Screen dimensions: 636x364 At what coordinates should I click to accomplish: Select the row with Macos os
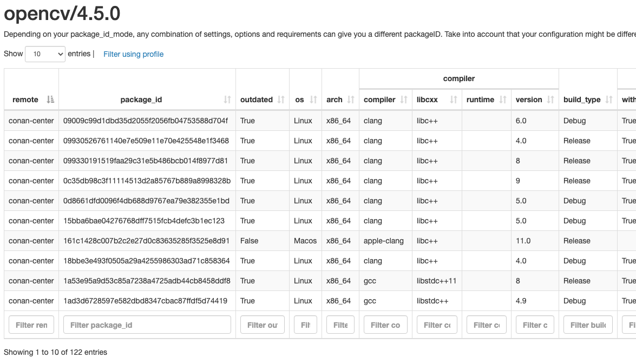(217, 241)
